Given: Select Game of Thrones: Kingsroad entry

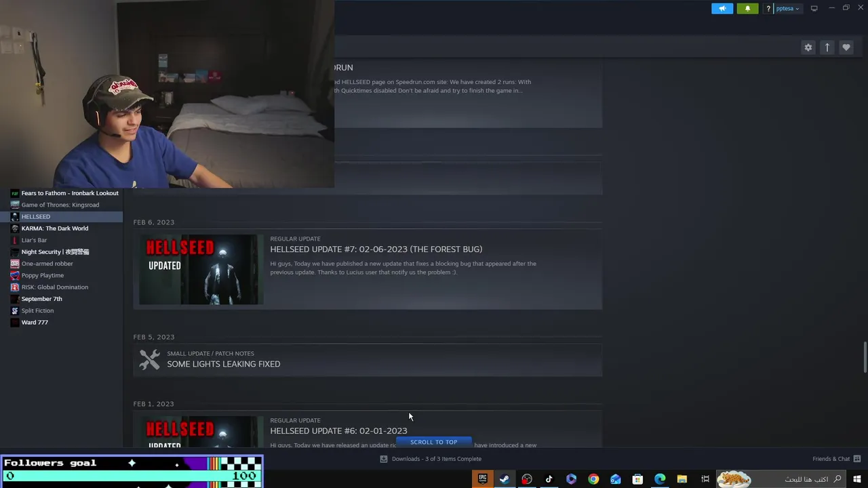Looking at the screenshot, I should [61, 205].
